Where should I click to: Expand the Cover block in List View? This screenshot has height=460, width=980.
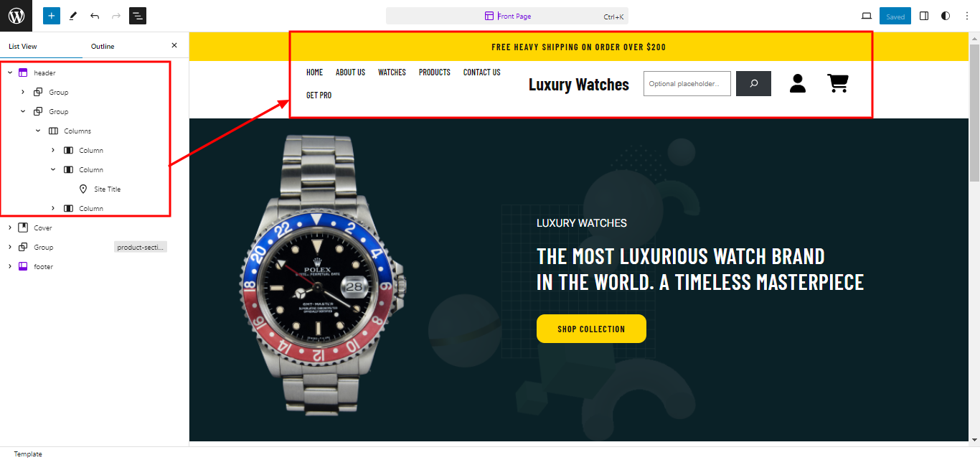pyautogui.click(x=10, y=227)
